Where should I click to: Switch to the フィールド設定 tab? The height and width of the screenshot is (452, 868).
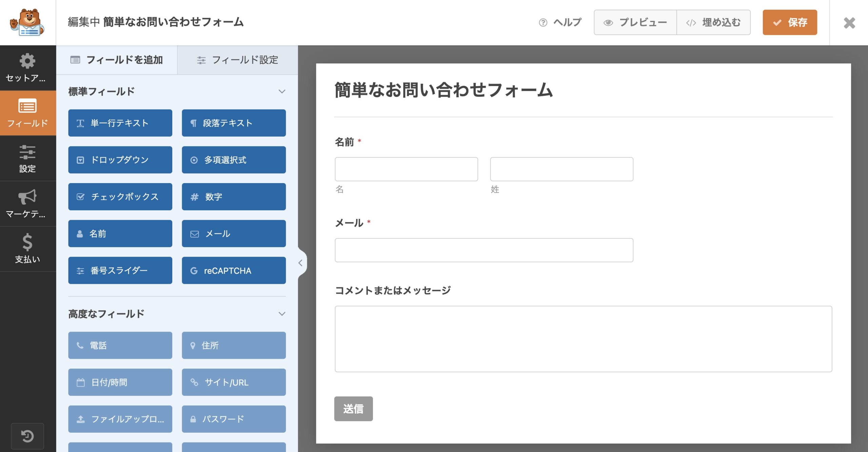tap(238, 60)
